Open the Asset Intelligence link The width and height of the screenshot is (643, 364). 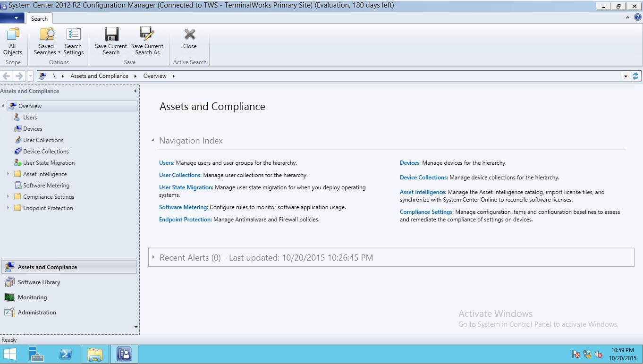[x=423, y=192]
